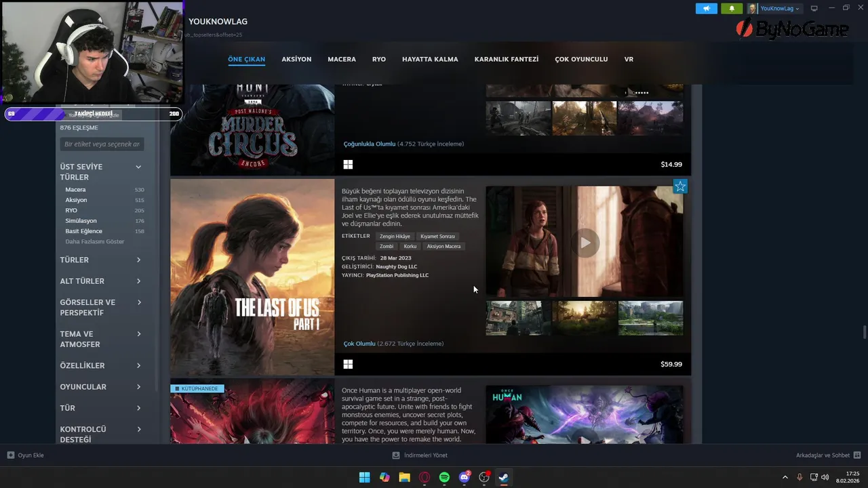Switch to the AKSİYON tab
868x488 pixels.
point(296,59)
